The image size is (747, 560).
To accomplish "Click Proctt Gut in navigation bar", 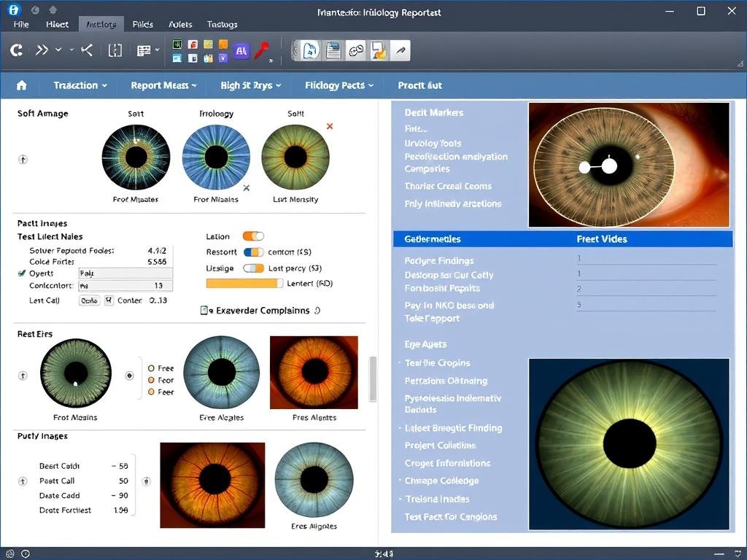I will (419, 85).
